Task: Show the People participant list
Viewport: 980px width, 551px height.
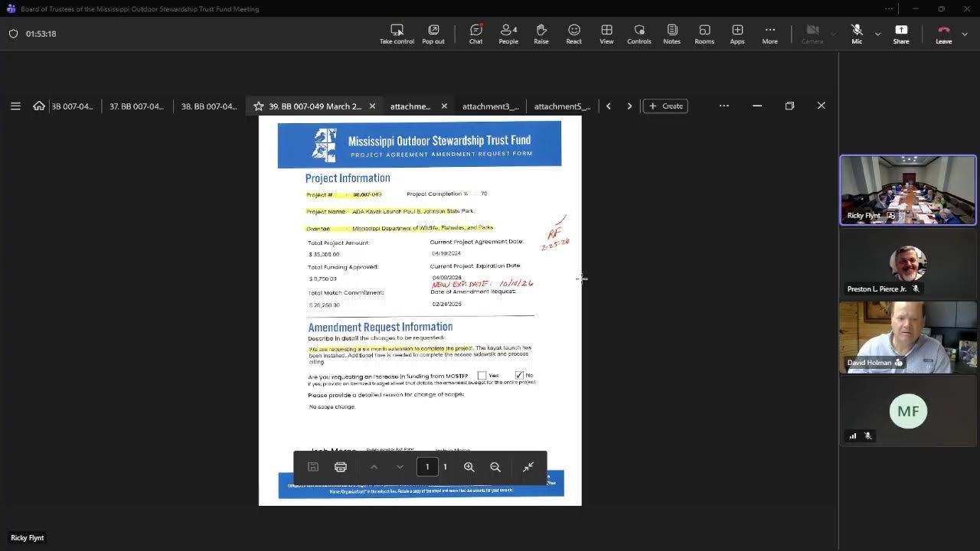Action: [x=508, y=34]
